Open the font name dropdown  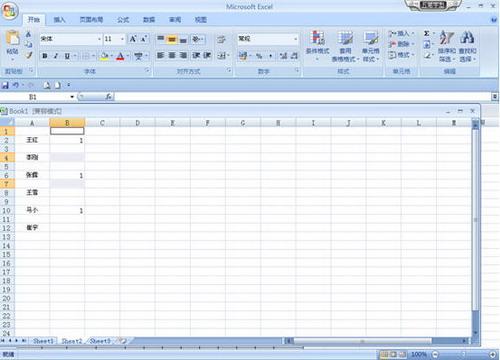pos(99,39)
